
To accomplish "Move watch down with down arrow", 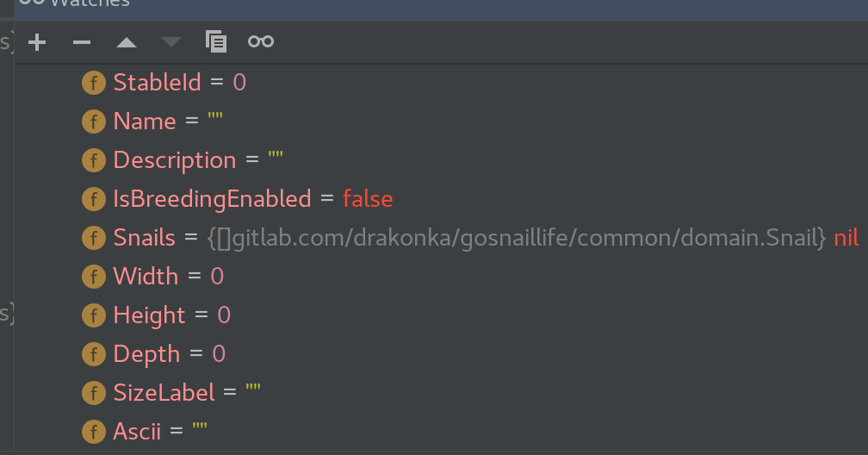I will pos(171,41).
